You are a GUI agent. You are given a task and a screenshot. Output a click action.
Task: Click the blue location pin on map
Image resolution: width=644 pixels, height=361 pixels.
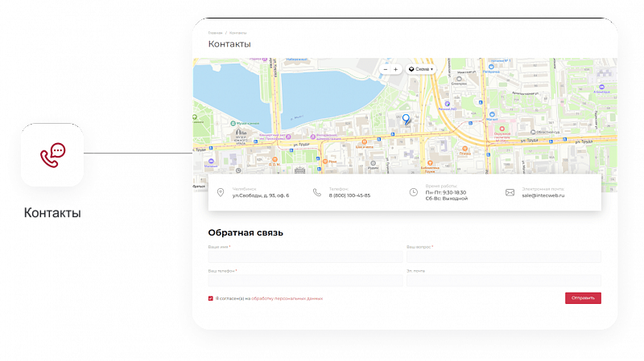pyautogui.click(x=406, y=119)
